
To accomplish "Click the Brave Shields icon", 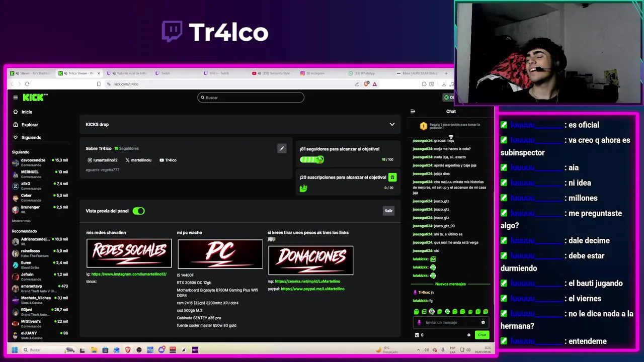I will click(366, 84).
